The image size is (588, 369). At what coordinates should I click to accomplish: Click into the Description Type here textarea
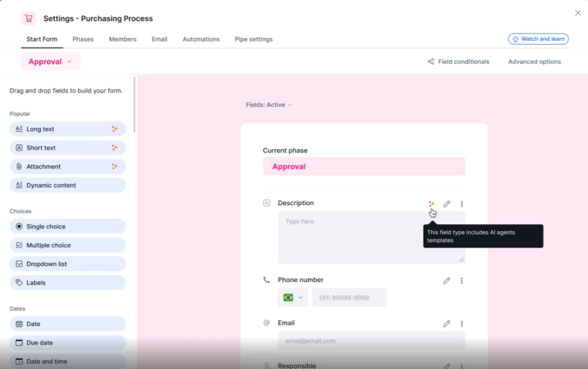pos(371,238)
